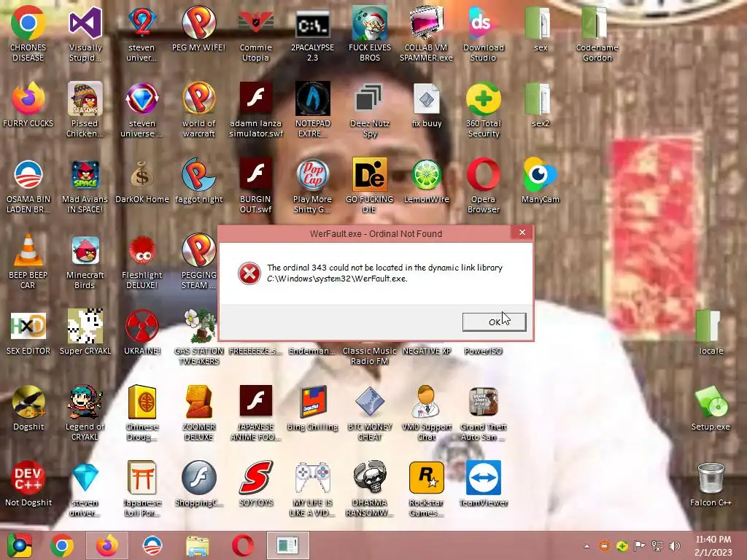This screenshot has width=747, height=560.
Task: Select the fix buuy file icon
Action: tap(426, 105)
